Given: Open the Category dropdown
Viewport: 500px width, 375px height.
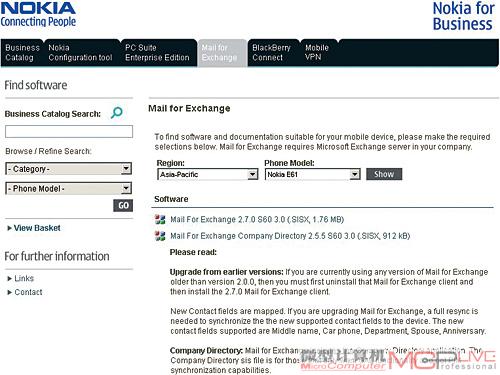Looking at the screenshot, I should coord(68,169).
